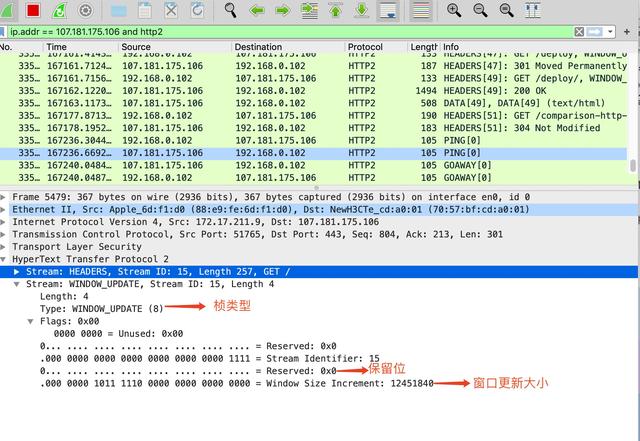640x441 pixels.
Task: Expand the Frame 5479 section
Action: [x=3, y=197]
